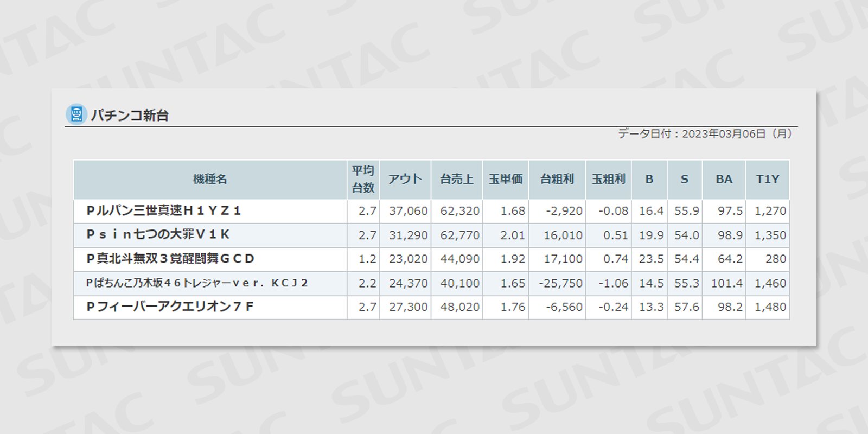
Task: Click 玉粗利 value 0.51
Action: (616, 235)
